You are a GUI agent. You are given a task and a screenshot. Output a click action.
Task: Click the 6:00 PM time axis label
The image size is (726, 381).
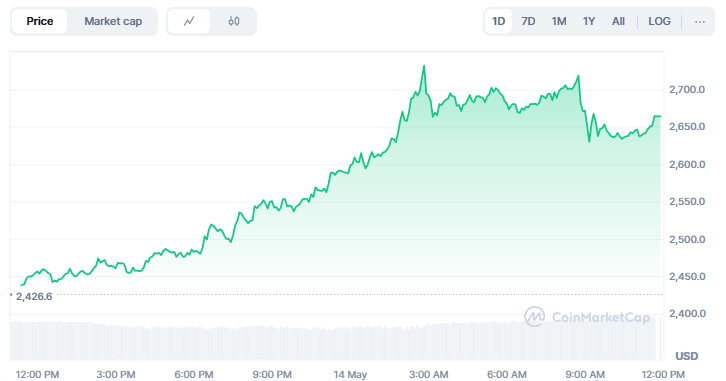[x=194, y=375]
